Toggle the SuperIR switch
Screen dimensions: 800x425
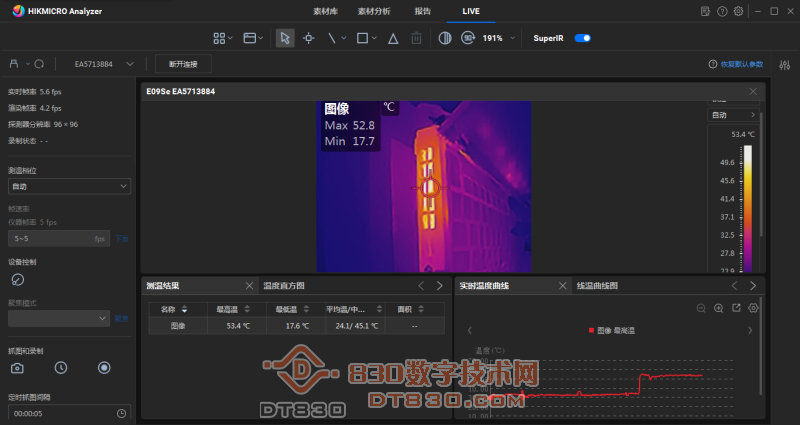(581, 38)
